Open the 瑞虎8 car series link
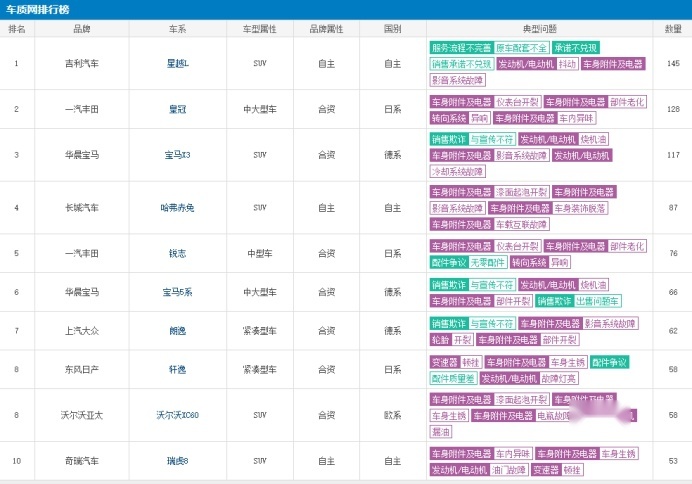 click(177, 461)
